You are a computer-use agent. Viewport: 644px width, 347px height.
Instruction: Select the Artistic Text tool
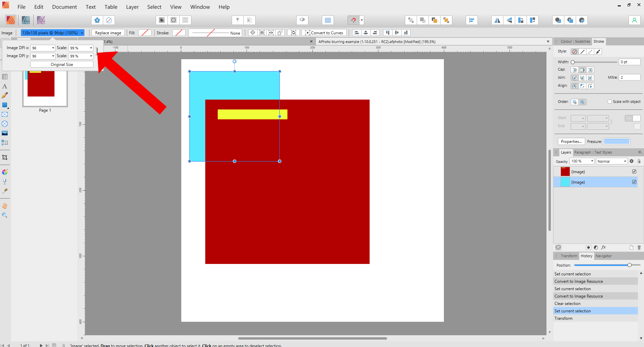click(5, 86)
